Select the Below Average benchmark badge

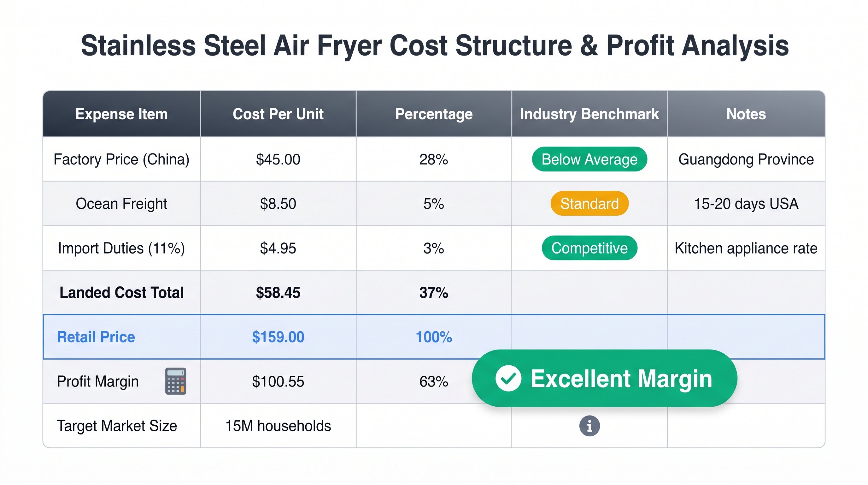point(589,159)
